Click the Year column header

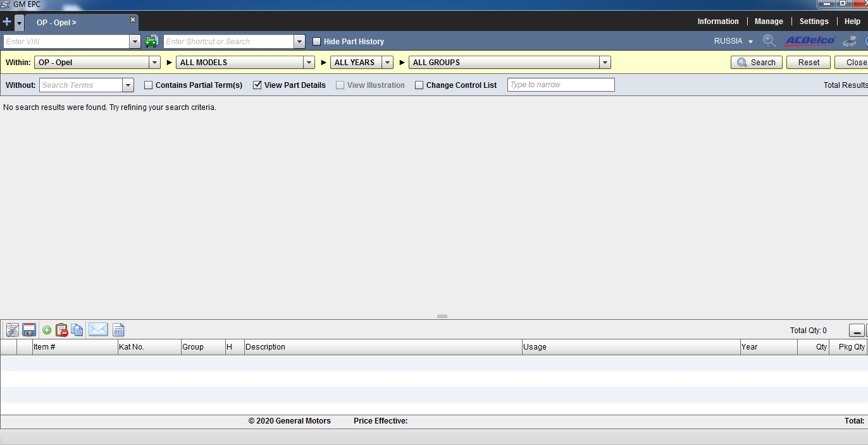769,347
